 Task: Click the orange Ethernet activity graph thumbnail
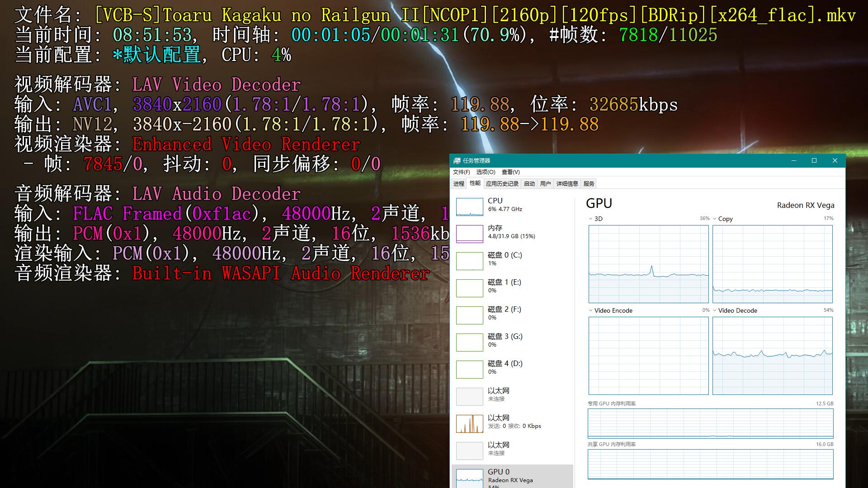coord(470,424)
